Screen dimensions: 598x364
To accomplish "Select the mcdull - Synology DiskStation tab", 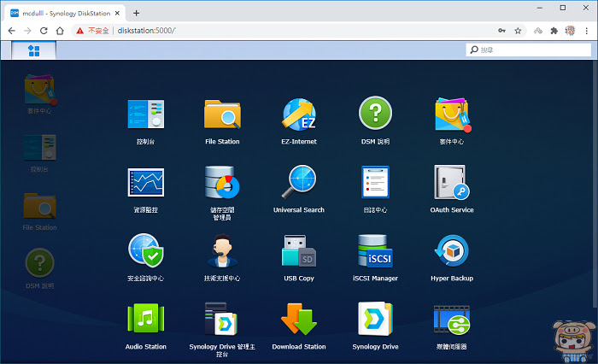I will click(x=66, y=14).
